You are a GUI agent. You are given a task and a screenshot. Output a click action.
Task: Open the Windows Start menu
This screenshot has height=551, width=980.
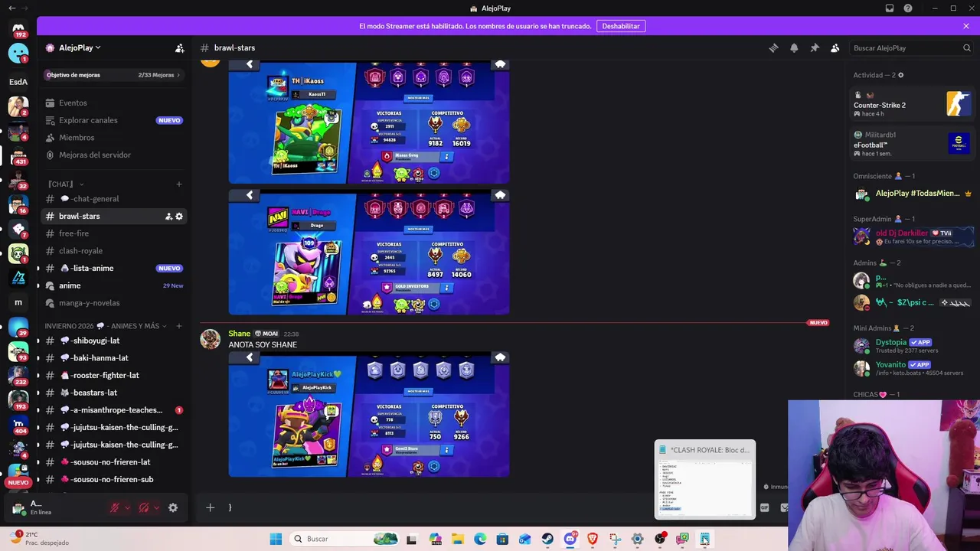(x=276, y=539)
